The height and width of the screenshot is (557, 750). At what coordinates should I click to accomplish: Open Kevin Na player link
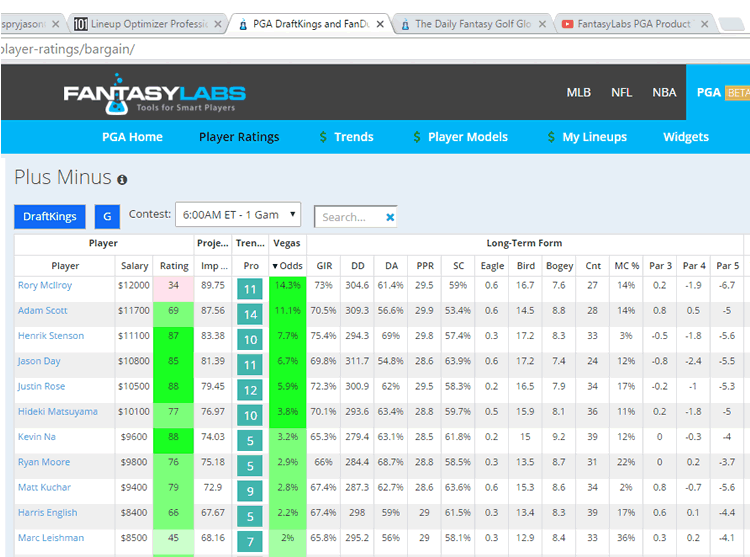point(37,437)
